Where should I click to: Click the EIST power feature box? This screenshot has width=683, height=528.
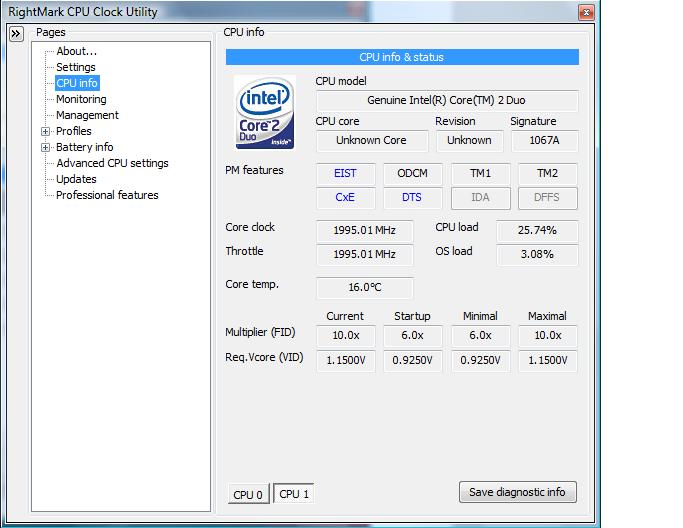(345, 173)
